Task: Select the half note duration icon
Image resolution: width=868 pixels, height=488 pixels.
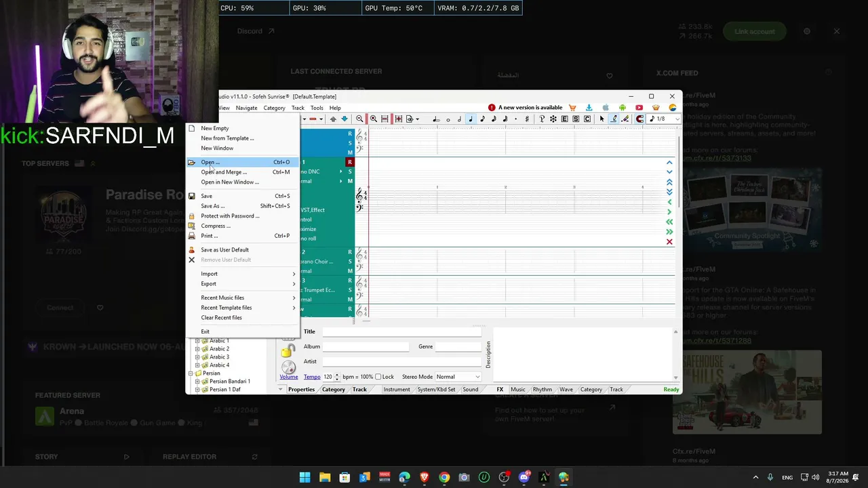Action: click(x=459, y=119)
